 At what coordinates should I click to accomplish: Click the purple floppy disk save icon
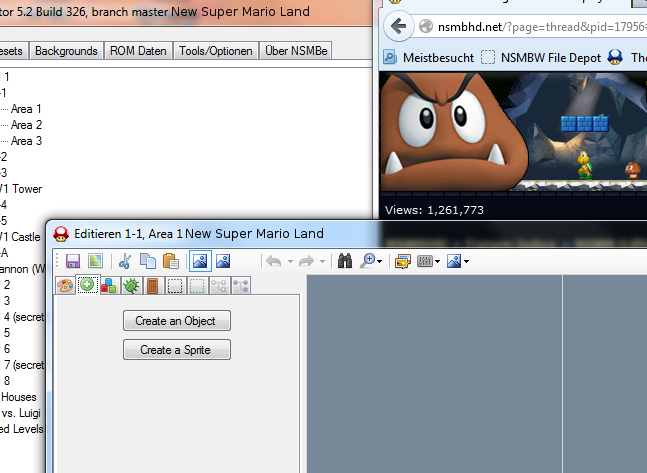73,261
